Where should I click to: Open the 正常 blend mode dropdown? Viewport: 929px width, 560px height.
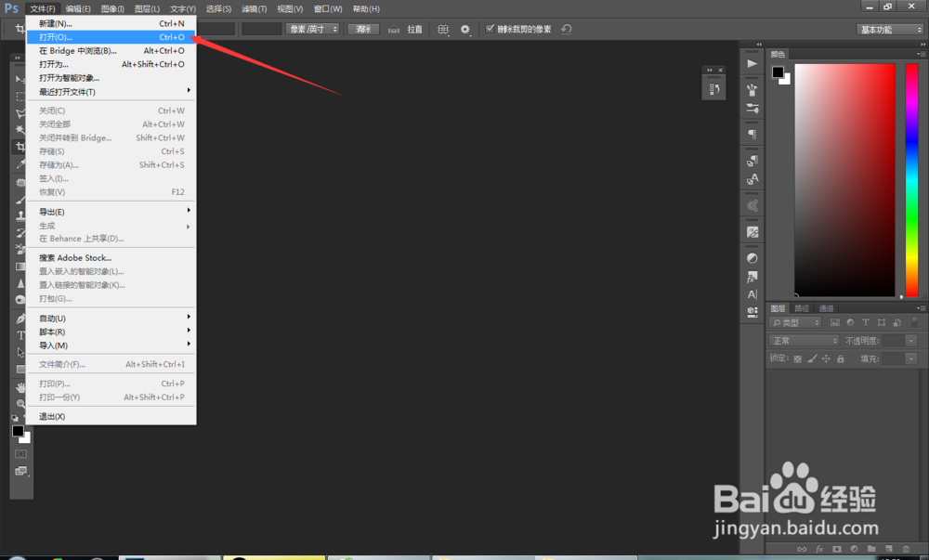click(804, 341)
